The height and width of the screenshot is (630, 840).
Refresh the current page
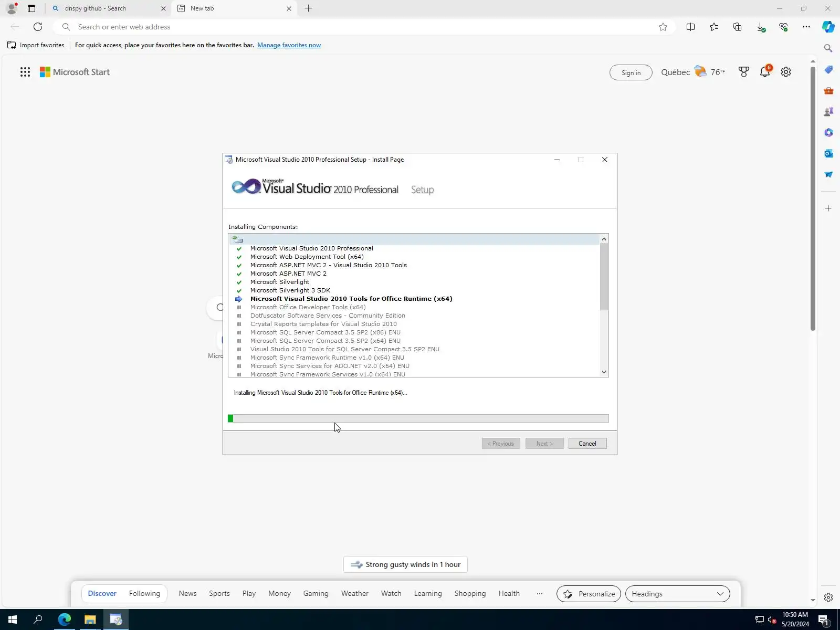(x=38, y=27)
